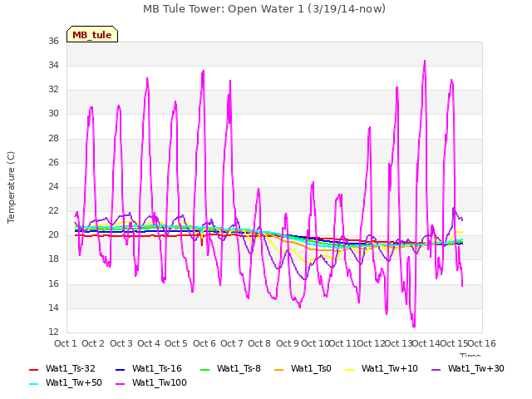Click the Oct 7 x-axis tick label

click(x=232, y=343)
